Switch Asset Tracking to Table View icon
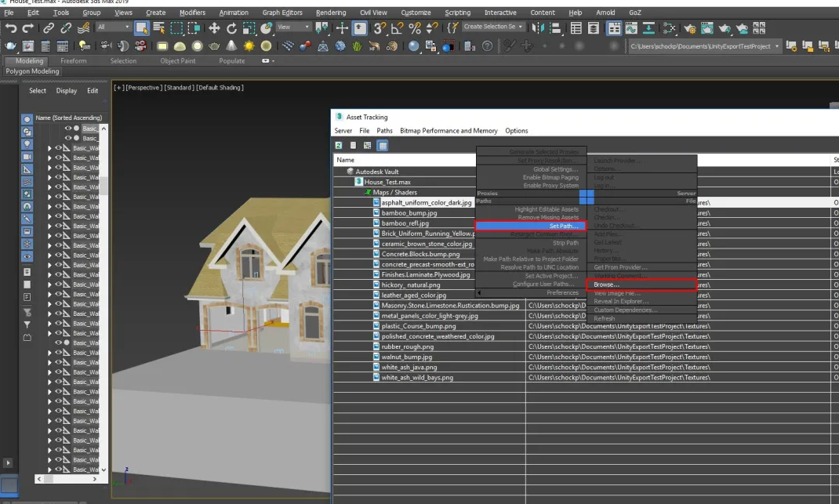This screenshot has height=504, width=839. pyautogui.click(x=383, y=146)
